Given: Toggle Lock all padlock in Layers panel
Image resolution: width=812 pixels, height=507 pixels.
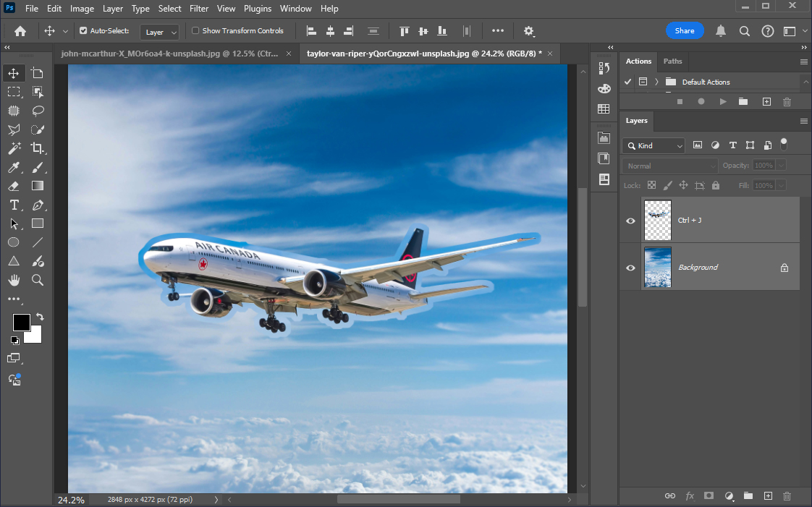Looking at the screenshot, I should tap(716, 185).
